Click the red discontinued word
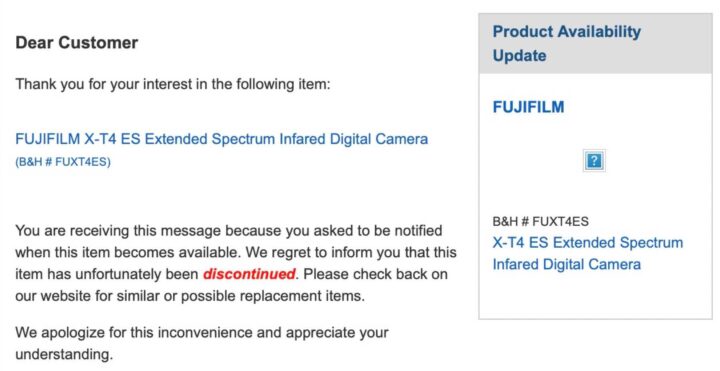The width and height of the screenshot is (720, 371). tap(249, 274)
